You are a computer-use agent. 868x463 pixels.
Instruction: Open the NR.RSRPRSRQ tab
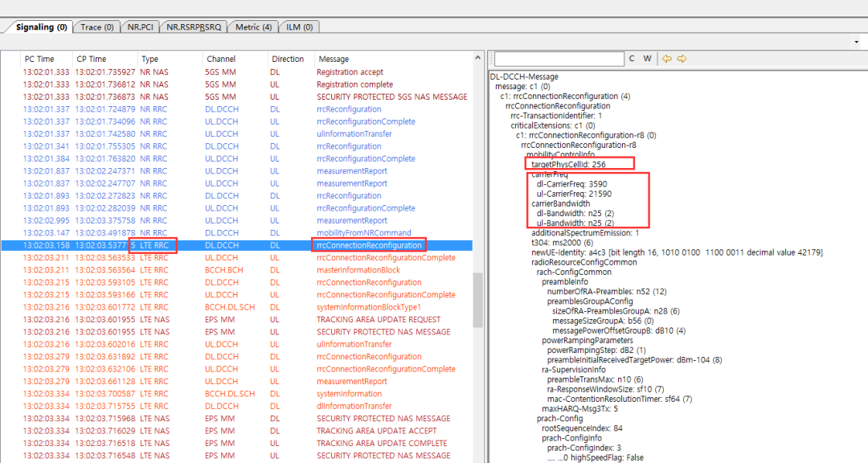click(x=194, y=27)
